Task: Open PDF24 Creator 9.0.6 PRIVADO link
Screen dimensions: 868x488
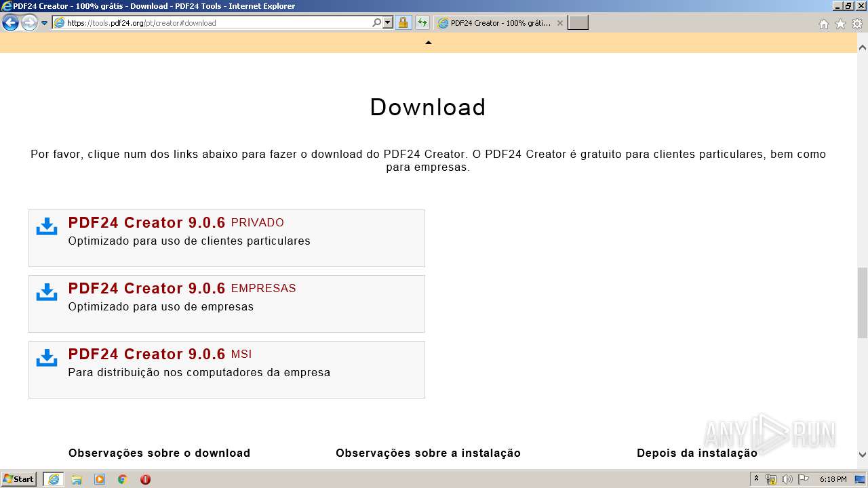Action: pos(176,222)
